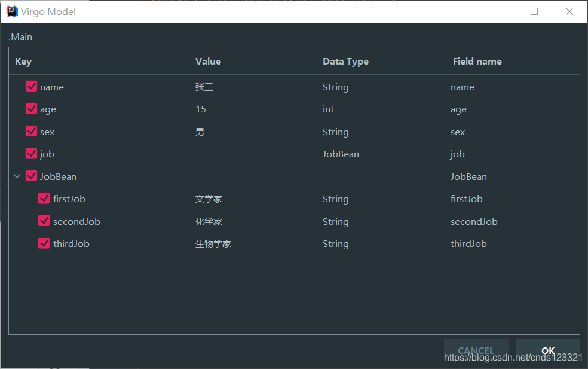588x369 pixels.
Task: Select the value 文学家 for firstJob
Action: pos(209,199)
